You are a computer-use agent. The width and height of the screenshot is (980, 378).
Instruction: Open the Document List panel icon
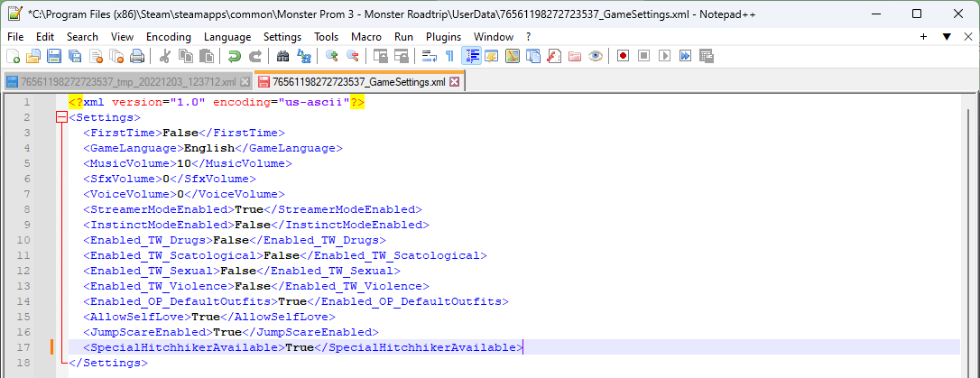point(533,57)
